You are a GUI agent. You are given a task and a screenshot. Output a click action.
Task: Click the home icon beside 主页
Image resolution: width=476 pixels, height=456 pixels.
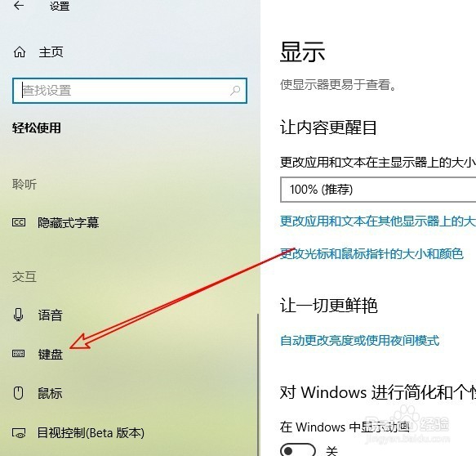pyautogui.click(x=20, y=52)
